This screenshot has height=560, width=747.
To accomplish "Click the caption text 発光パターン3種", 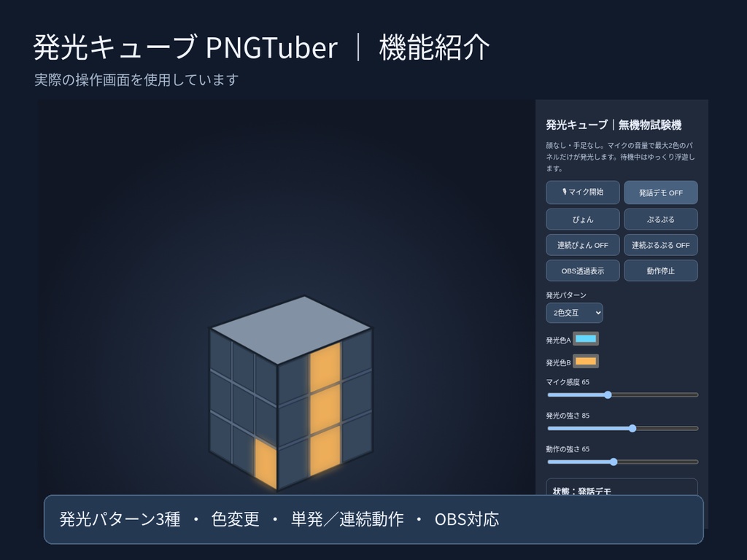I will point(120,519).
